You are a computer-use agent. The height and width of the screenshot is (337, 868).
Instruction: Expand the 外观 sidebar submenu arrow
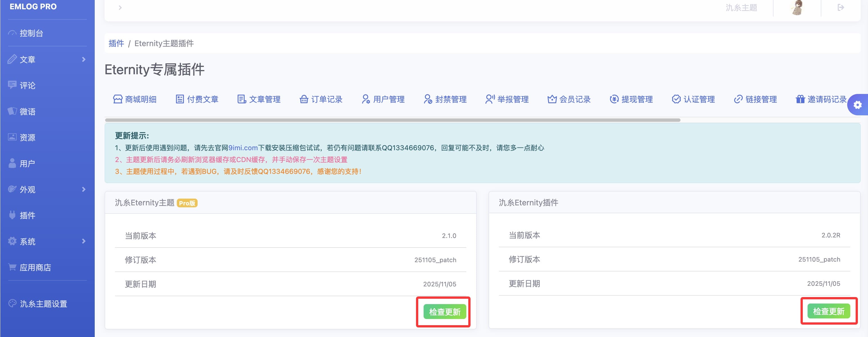pos(83,189)
